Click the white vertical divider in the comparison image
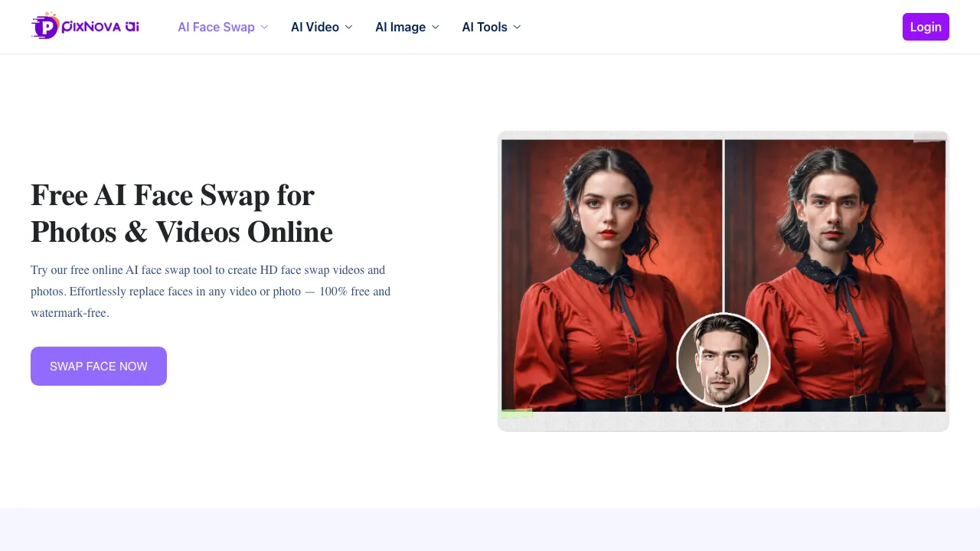980x551 pixels. pyautogui.click(x=724, y=222)
